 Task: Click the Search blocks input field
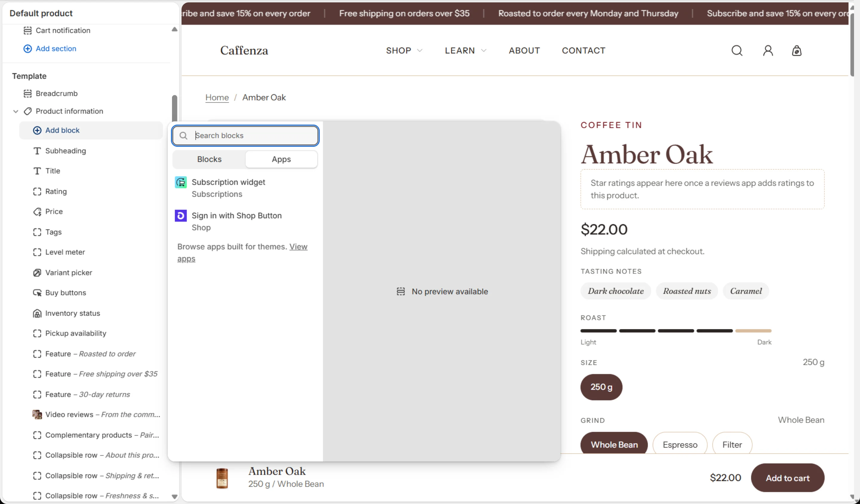click(x=245, y=136)
